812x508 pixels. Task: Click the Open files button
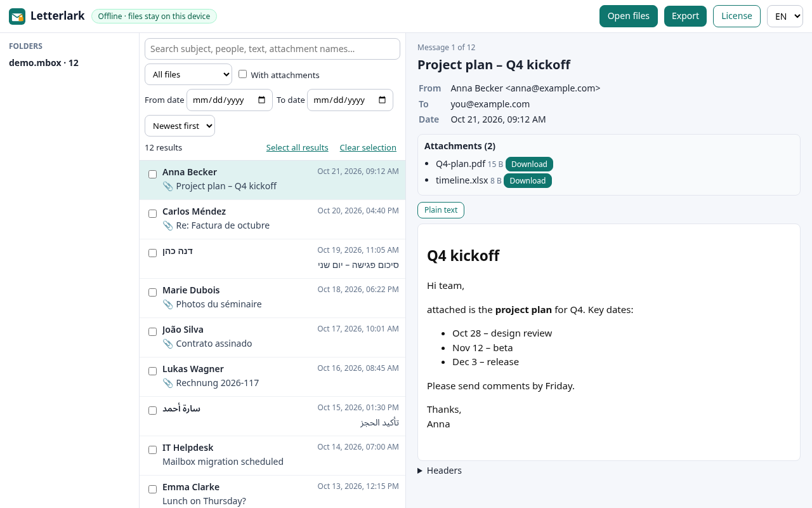point(629,16)
